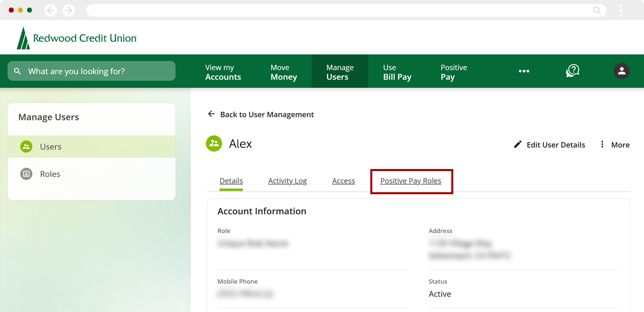Click the Redwood Credit Union logo
Viewport: 644px width, 312px height.
tap(76, 38)
